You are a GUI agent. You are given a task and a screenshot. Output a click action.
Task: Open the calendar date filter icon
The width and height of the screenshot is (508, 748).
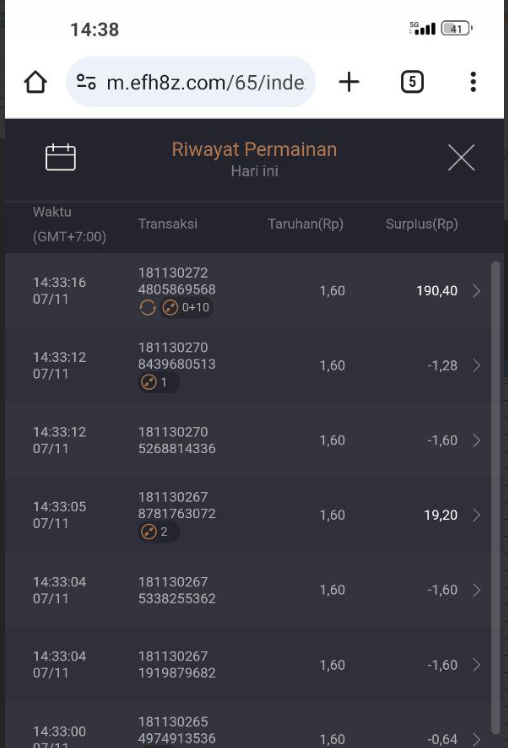pos(61,157)
